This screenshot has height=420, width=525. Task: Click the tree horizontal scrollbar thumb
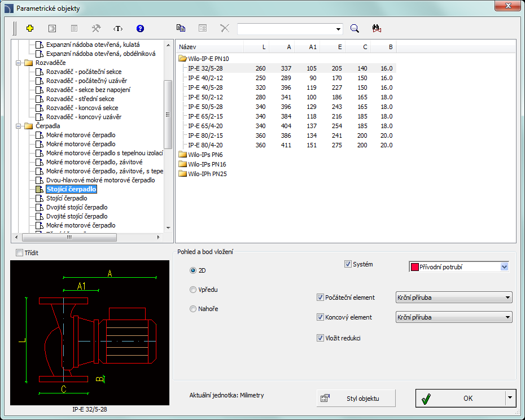tap(69, 237)
